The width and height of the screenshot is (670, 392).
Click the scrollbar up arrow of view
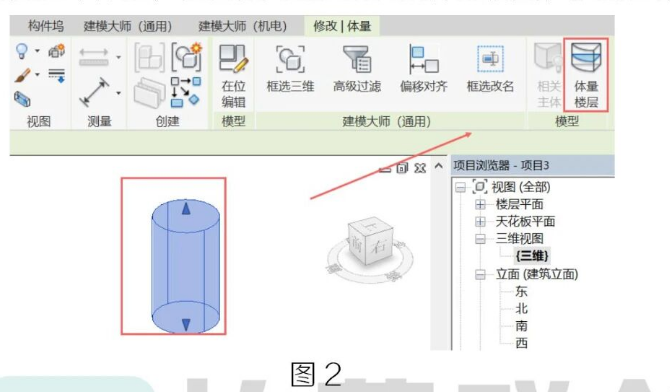point(438,166)
